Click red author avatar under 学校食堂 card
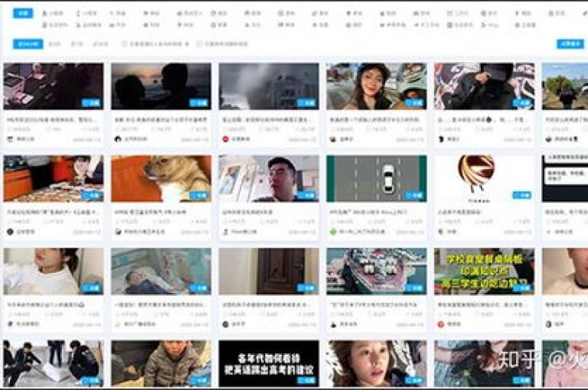The width and height of the screenshot is (588, 390). pos(441,324)
